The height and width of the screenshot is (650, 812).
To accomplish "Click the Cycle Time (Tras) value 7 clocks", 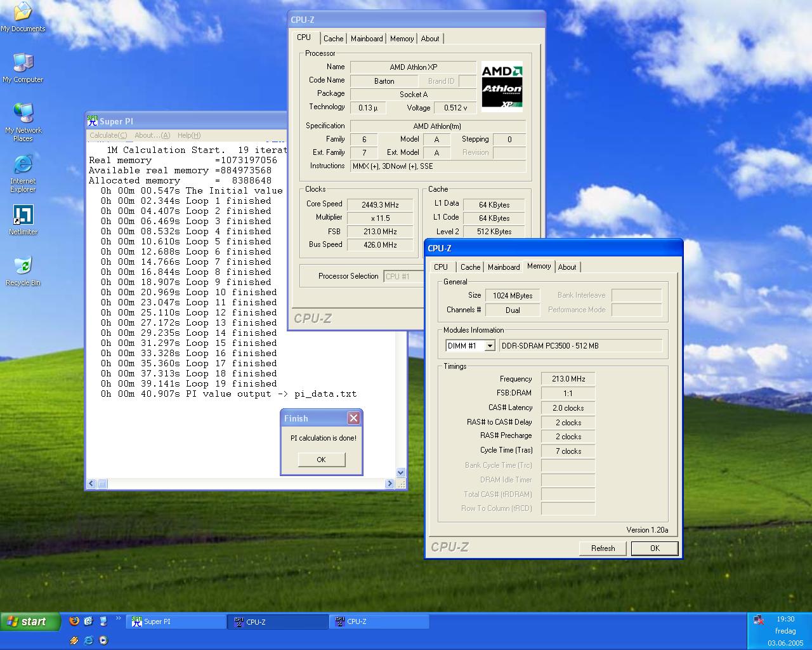I will (568, 451).
